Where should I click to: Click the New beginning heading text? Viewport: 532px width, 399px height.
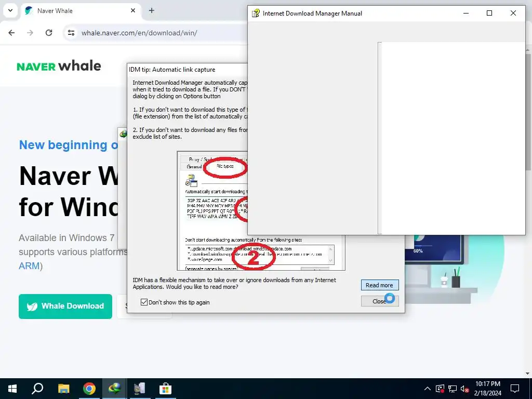point(68,145)
